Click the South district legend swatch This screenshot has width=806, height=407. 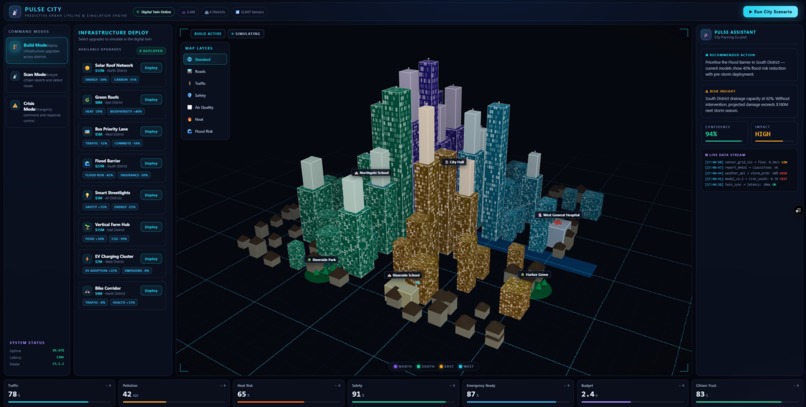418,366
